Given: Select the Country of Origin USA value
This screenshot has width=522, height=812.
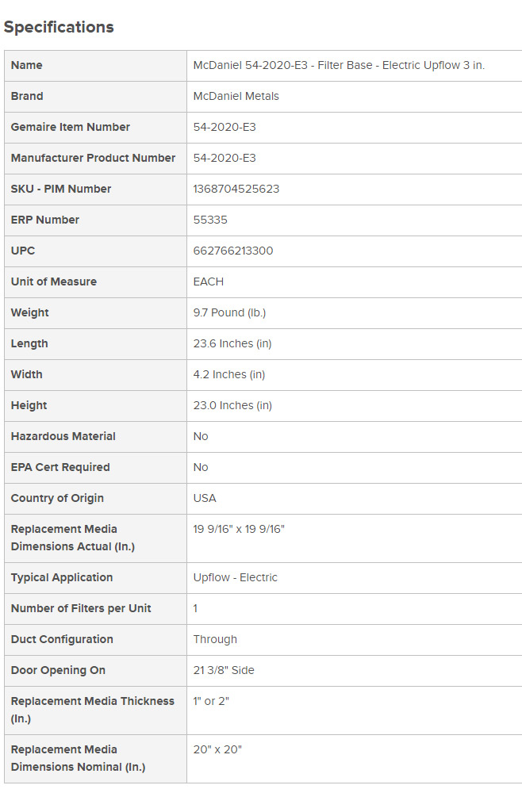Looking at the screenshot, I should [x=204, y=498].
